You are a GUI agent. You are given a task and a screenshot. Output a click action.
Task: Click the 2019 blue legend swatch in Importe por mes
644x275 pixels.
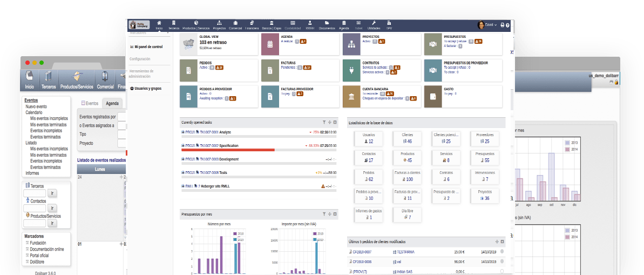point(314,240)
